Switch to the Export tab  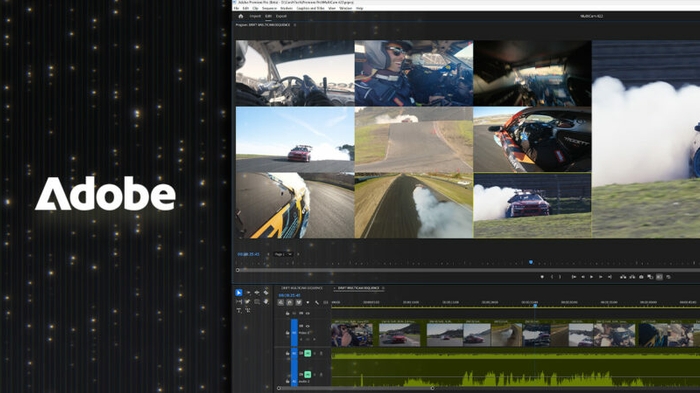click(281, 16)
